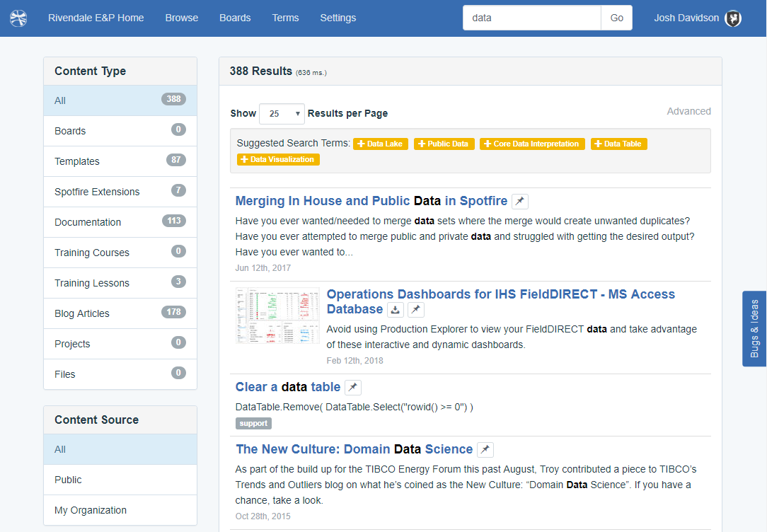The height and width of the screenshot is (532, 767).
Task: Filter results by Training Courses
Action: pos(120,253)
